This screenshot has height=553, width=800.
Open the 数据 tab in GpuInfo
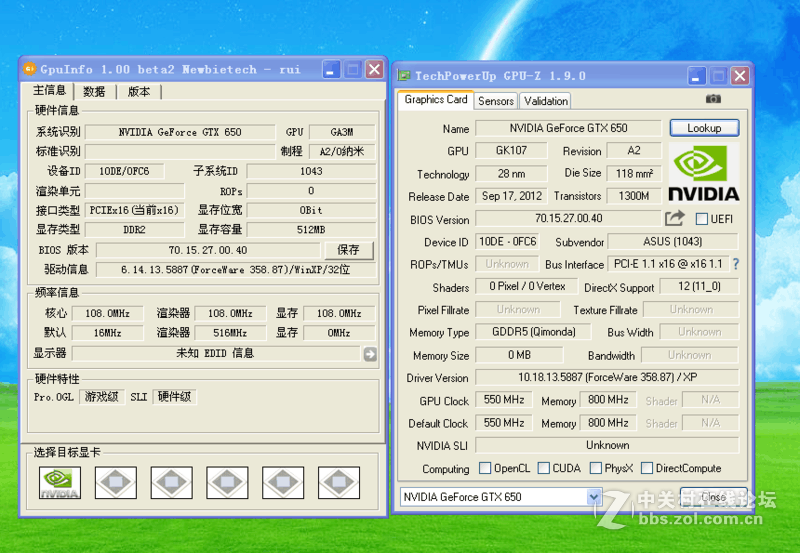[94, 92]
